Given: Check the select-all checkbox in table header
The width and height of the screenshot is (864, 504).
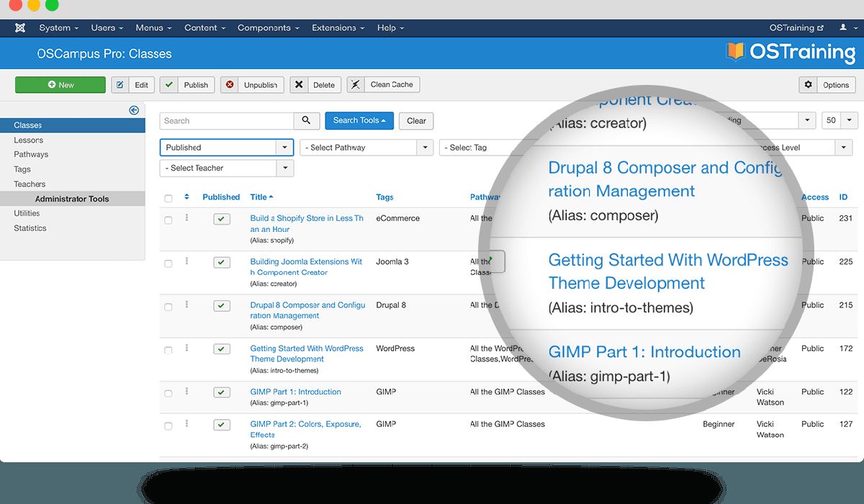Looking at the screenshot, I should (168, 199).
